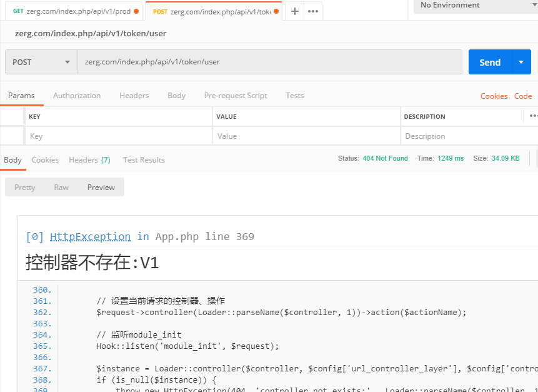Click App.php line 369 text
The height and width of the screenshot is (392, 538).
(x=205, y=236)
